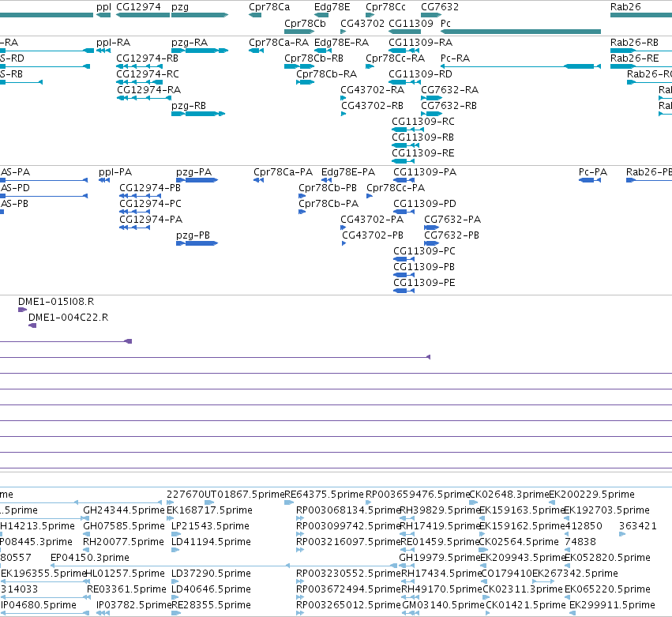Click the EK299911.5prime EST label

point(612,605)
